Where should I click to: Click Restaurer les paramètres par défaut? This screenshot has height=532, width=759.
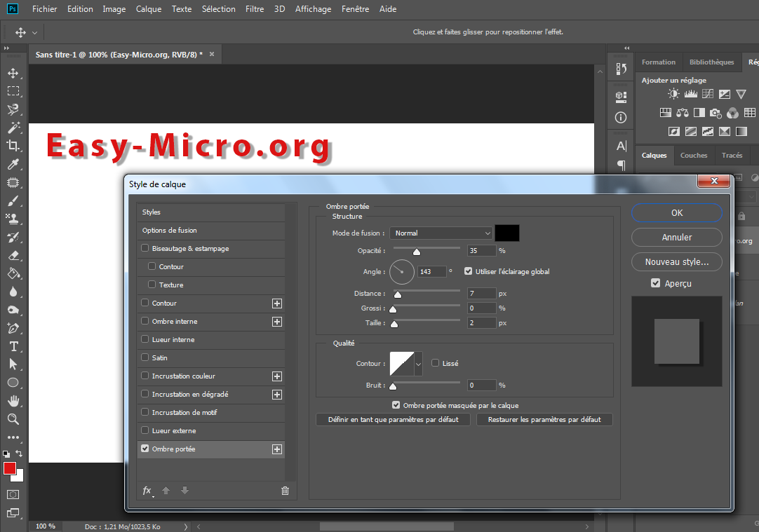pyautogui.click(x=544, y=420)
